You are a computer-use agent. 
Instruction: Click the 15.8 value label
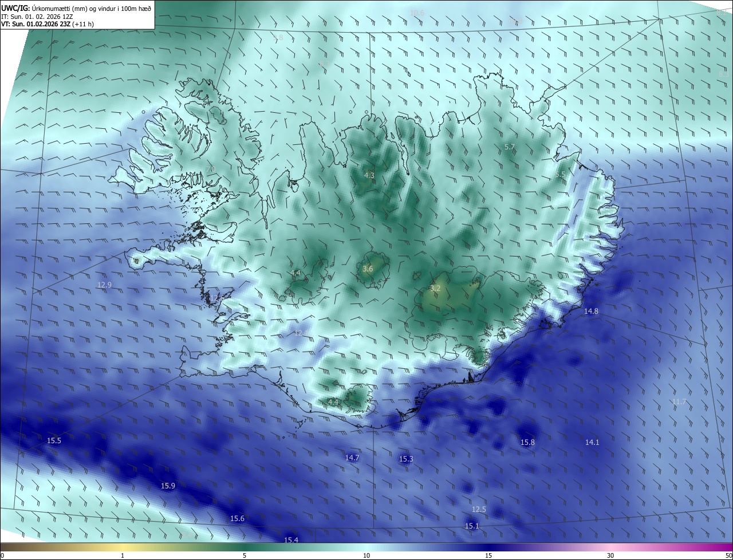(527, 442)
